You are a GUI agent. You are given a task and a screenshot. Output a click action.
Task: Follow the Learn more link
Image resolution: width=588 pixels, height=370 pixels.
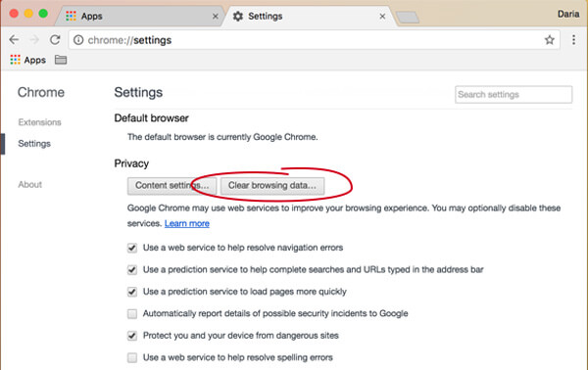click(x=187, y=223)
